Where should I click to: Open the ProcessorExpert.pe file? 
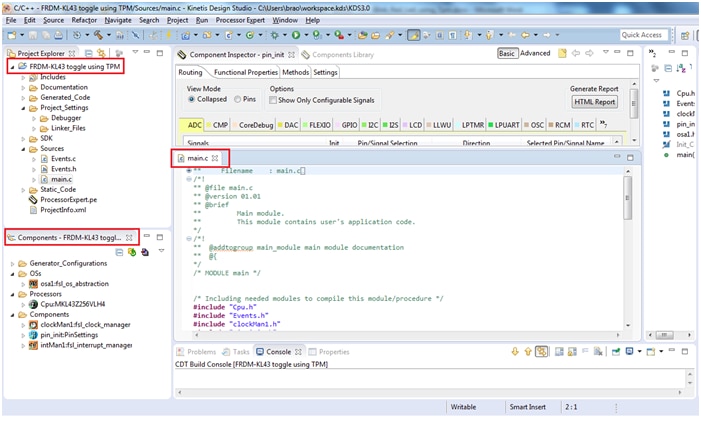69,199
